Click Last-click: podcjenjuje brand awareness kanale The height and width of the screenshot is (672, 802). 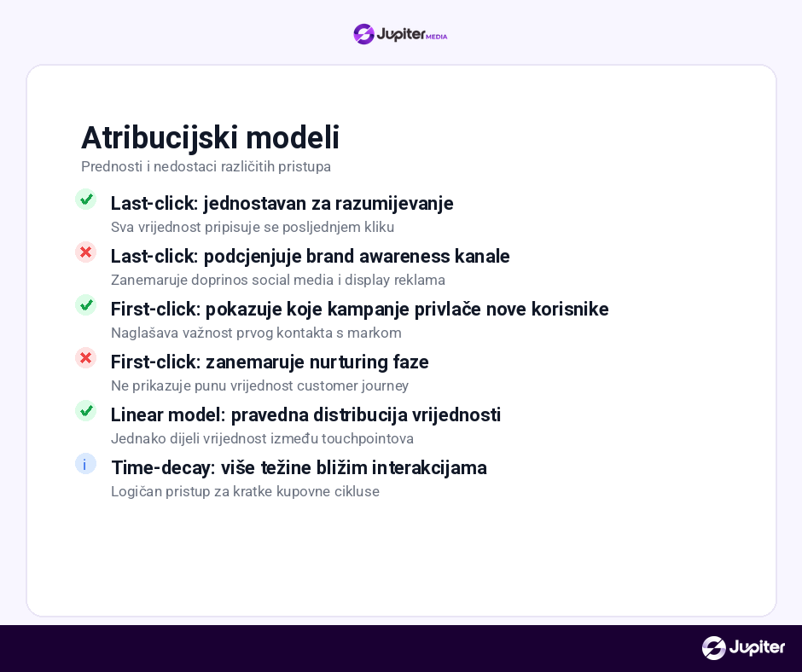coord(310,256)
